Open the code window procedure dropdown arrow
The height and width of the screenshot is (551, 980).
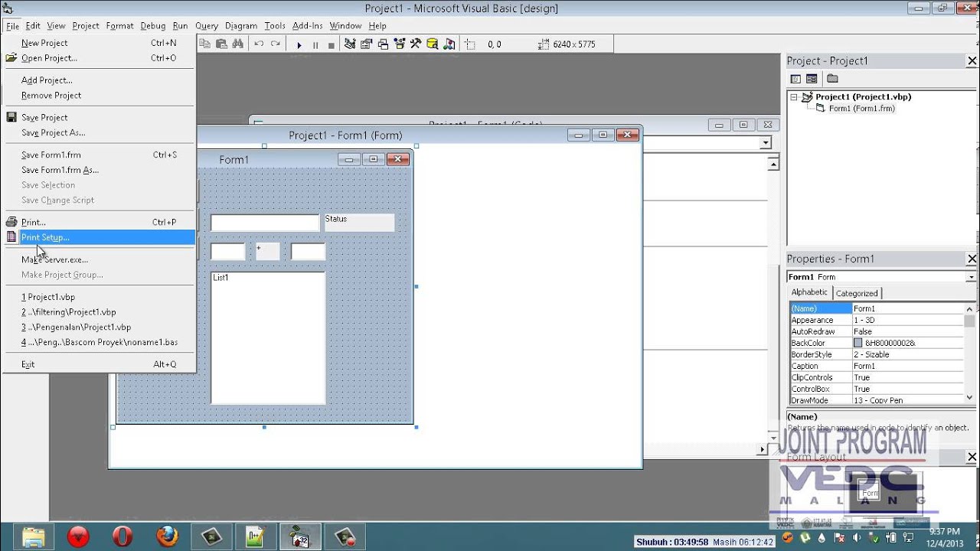765,143
